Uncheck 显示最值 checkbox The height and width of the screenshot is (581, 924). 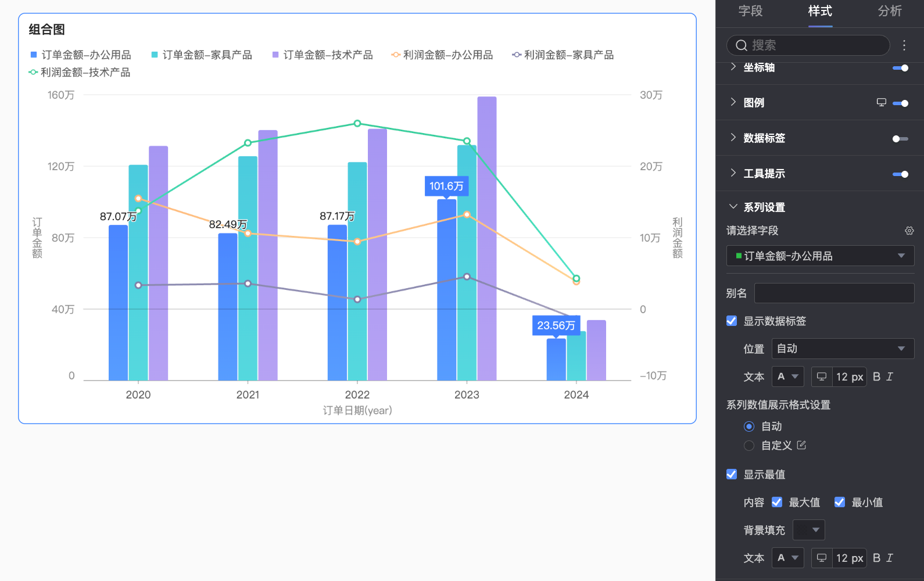[x=732, y=474]
